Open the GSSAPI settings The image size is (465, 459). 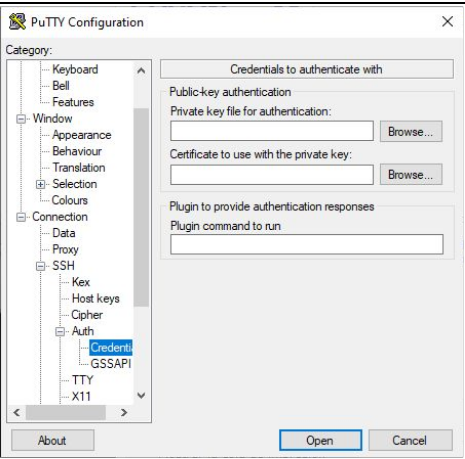[111, 364]
